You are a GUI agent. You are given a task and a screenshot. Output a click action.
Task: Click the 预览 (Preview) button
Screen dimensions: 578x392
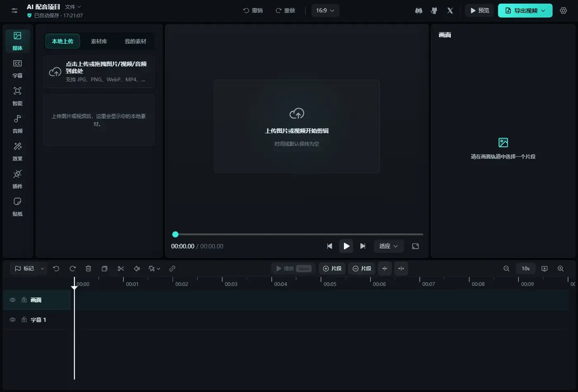click(x=480, y=11)
